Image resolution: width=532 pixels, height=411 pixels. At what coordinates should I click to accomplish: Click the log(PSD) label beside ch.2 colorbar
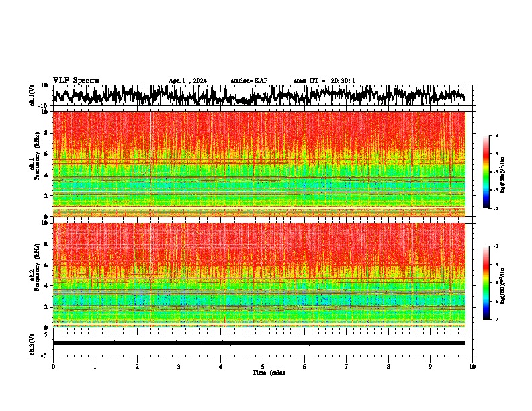coord(502,285)
